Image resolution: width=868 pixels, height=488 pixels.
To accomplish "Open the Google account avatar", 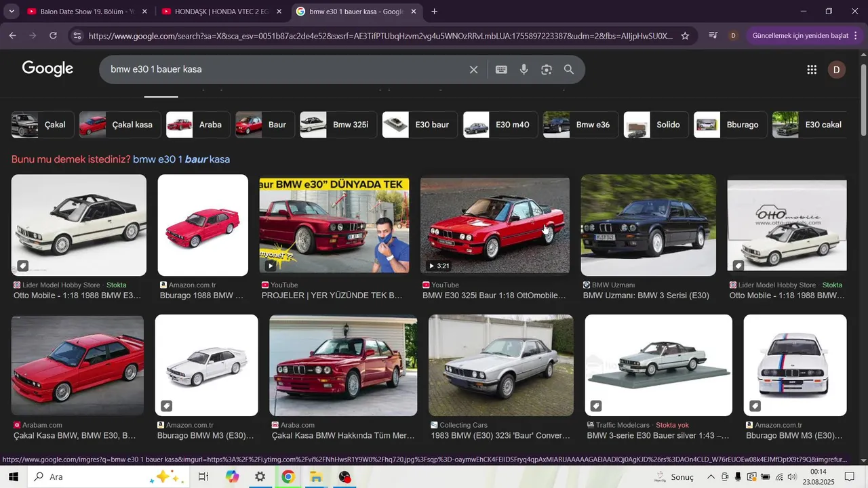I will [837, 69].
